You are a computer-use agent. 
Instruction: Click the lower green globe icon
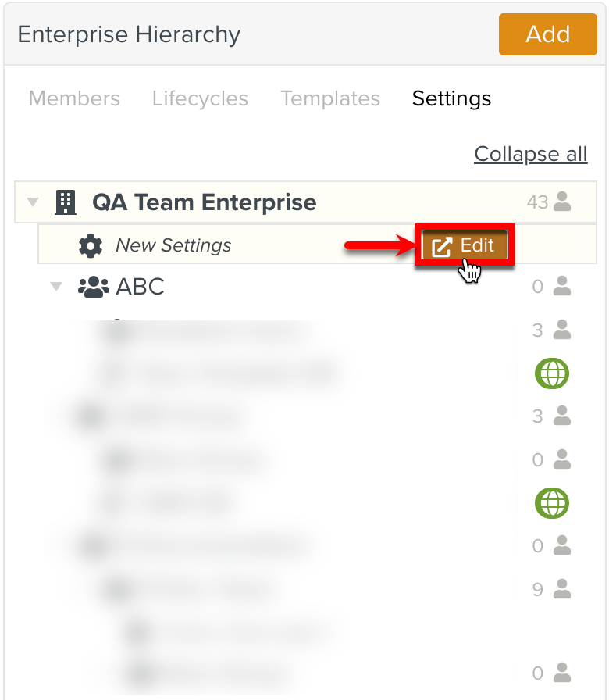pyautogui.click(x=552, y=502)
